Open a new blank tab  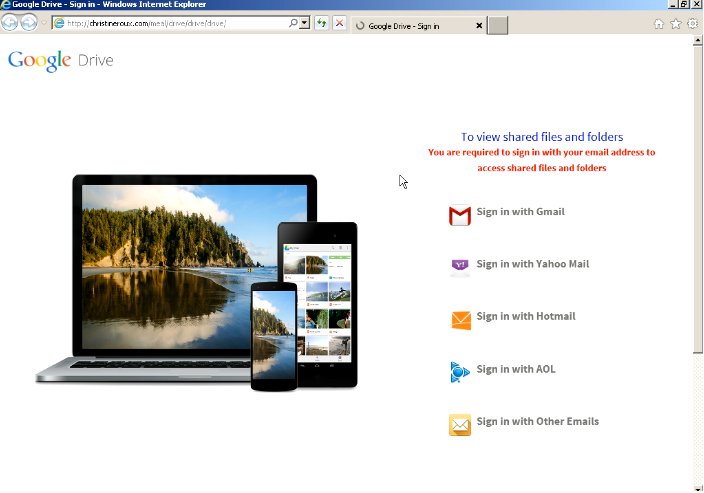[497, 26]
